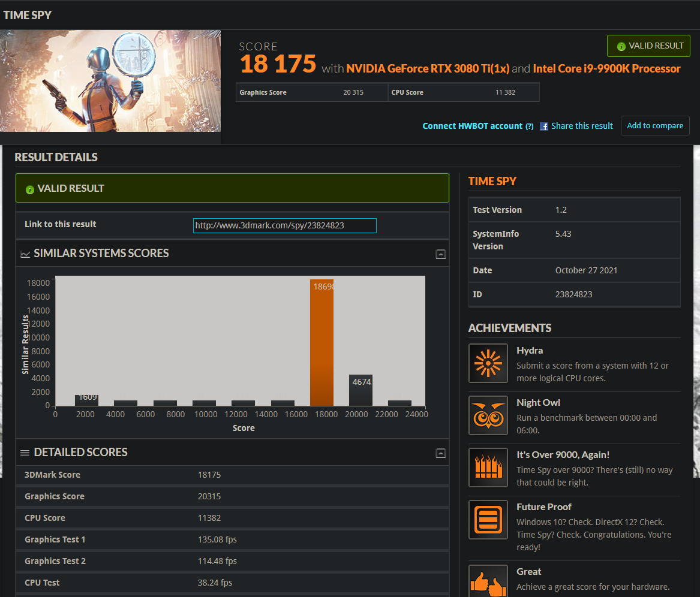The height and width of the screenshot is (597, 700).
Task: Click Share this result link
Action: (582, 126)
